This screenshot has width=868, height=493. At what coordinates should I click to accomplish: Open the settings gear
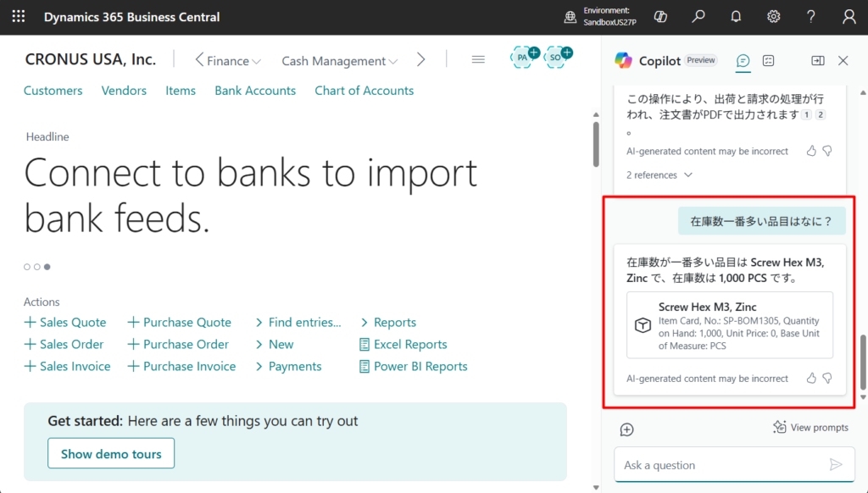pyautogui.click(x=773, y=17)
